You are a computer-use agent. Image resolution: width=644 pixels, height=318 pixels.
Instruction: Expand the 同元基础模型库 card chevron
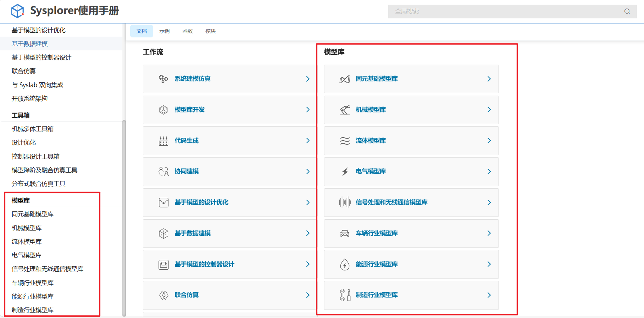tap(489, 79)
